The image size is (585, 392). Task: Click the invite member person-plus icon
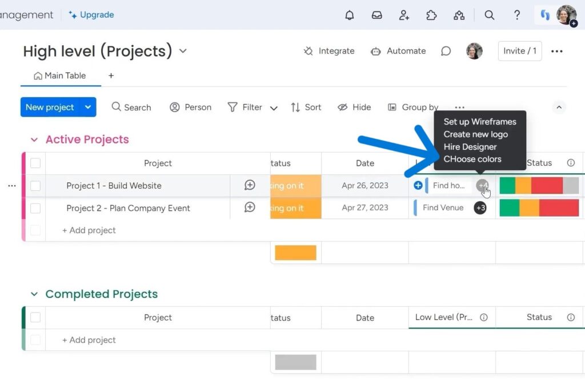(x=404, y=15)
